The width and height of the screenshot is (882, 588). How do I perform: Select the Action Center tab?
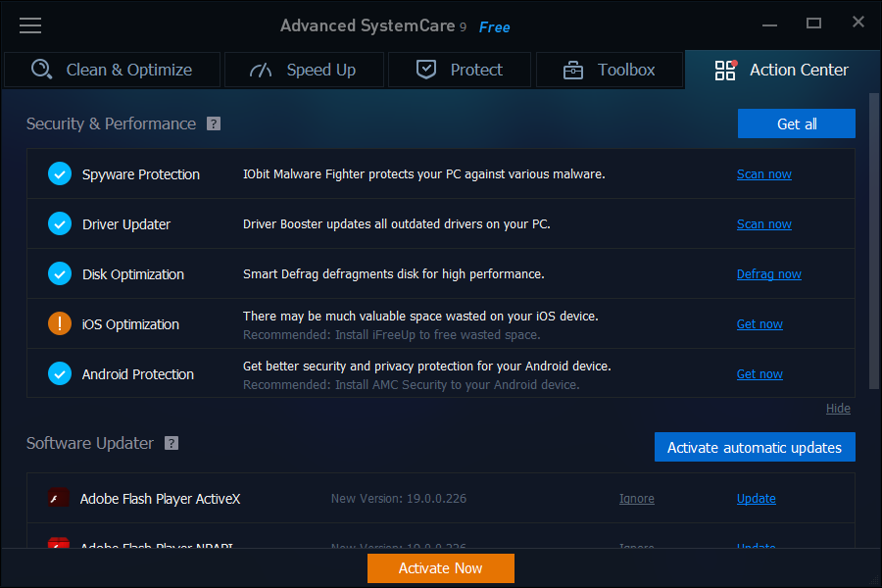click(782, 70)
